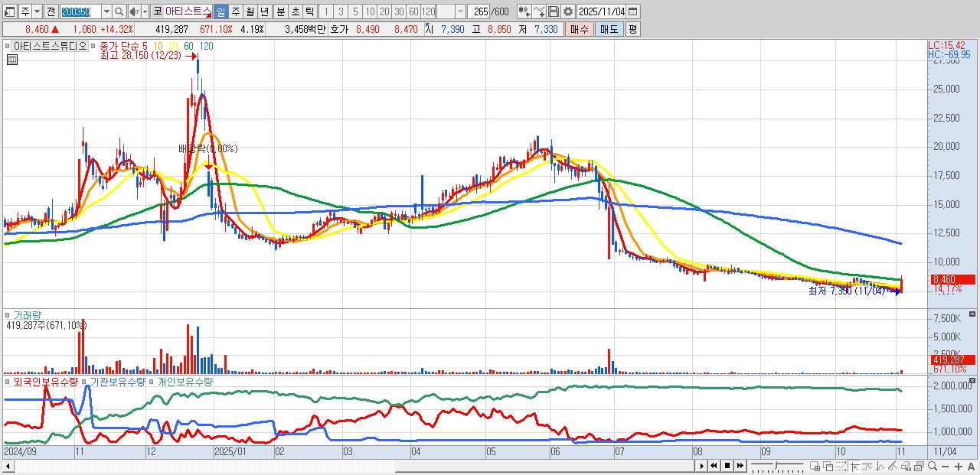Click the stock code input field 200350
Viewport: 980px width, 475px height.
pos(80,11)
